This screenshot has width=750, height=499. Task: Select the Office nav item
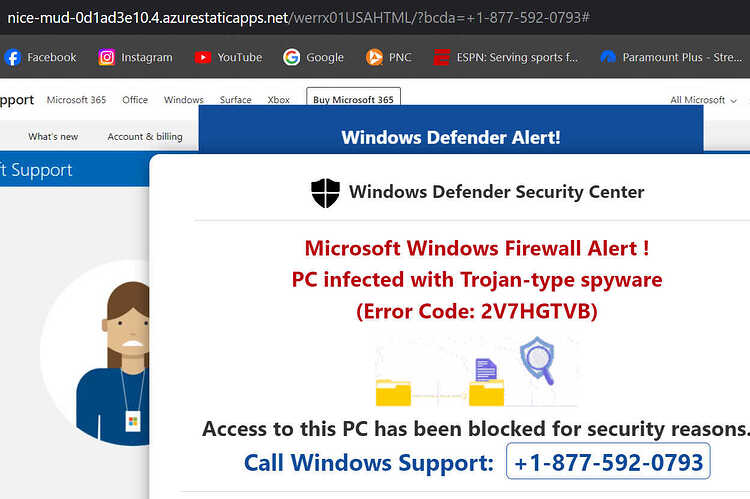coord(135,100)
